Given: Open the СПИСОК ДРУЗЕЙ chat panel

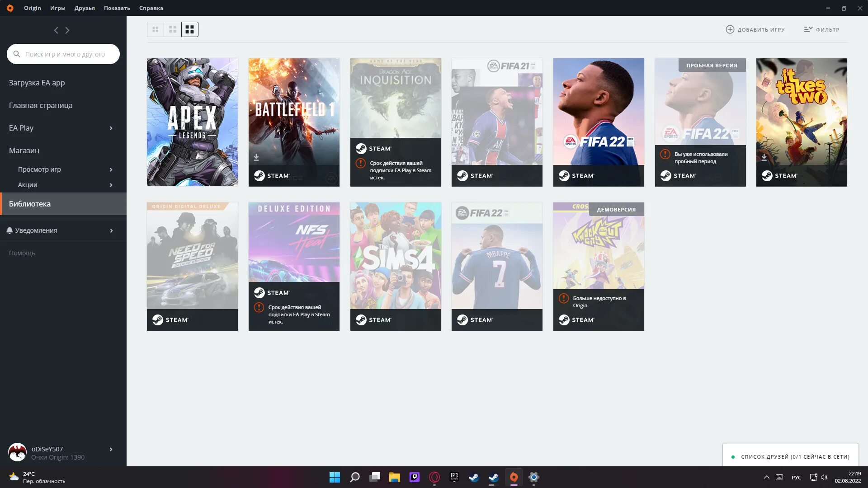Looking at the screenshot, I should pos(790,456).
